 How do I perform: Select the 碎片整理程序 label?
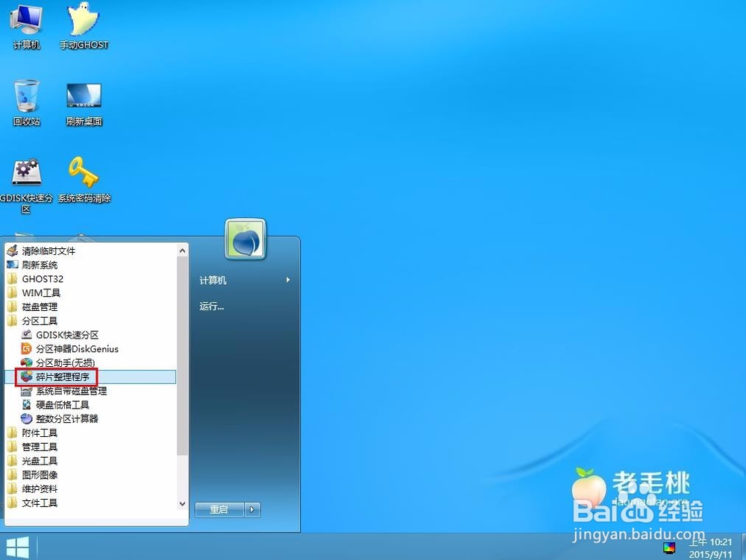(x=63, y=377)
